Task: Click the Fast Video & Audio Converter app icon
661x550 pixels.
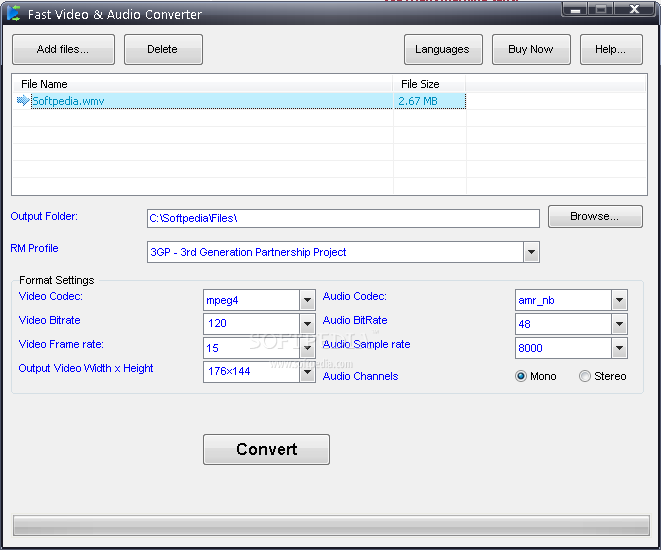Action: coord(13,13)
